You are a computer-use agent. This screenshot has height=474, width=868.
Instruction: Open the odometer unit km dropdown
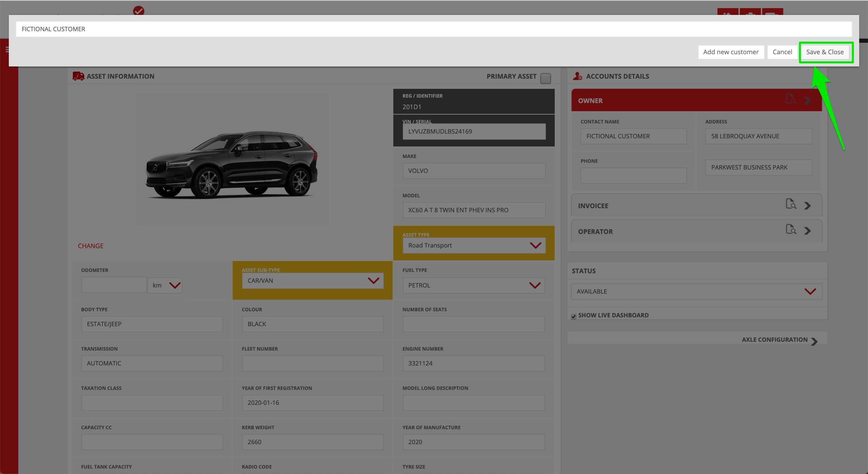tap(165, 285)
